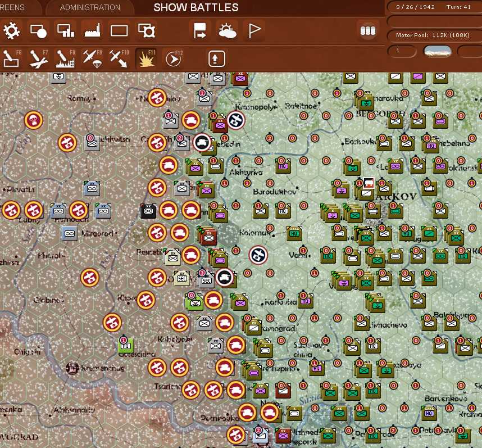Viewport: 482px width, 448px height.
Task: Open the bar chart screen icon
Action: click(x=66, y=31)
